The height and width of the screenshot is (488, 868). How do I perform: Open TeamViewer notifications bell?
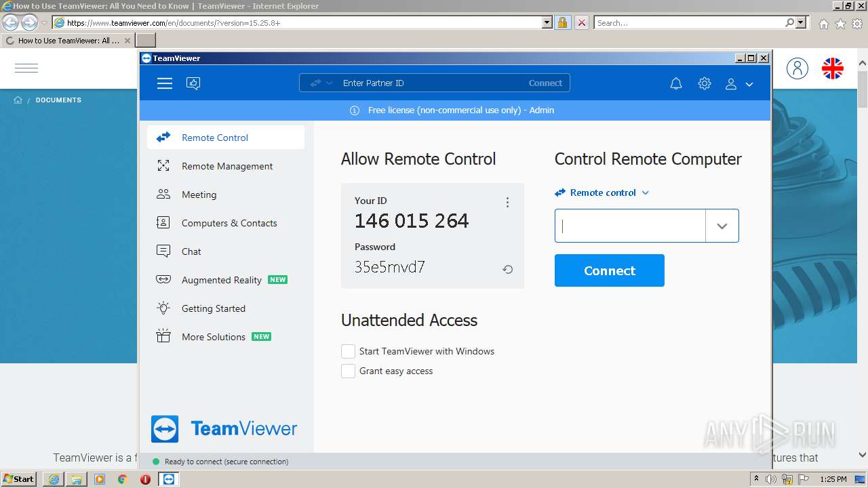676,83
